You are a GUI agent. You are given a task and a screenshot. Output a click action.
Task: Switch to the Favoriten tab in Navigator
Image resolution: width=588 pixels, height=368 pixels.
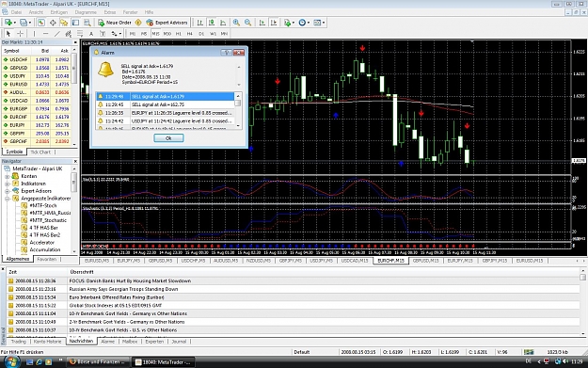[46, 259]
